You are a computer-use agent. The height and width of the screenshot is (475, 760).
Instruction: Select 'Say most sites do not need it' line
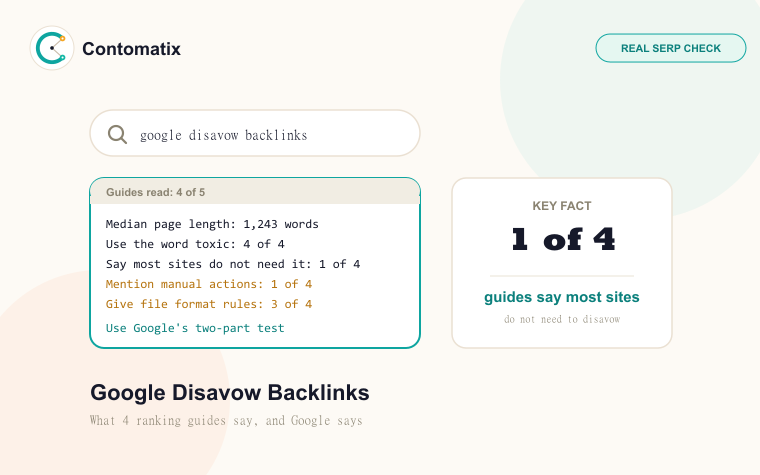(233, 264)
